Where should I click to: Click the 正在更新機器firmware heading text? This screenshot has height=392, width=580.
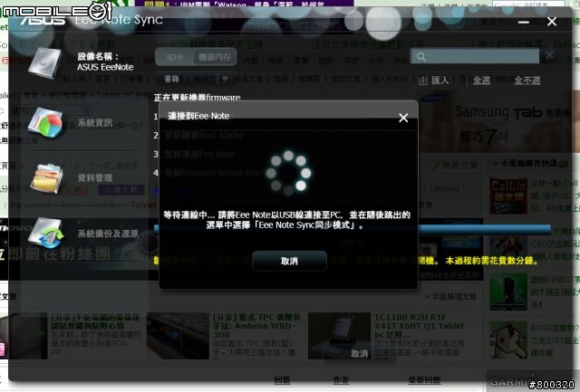(198, 98)
